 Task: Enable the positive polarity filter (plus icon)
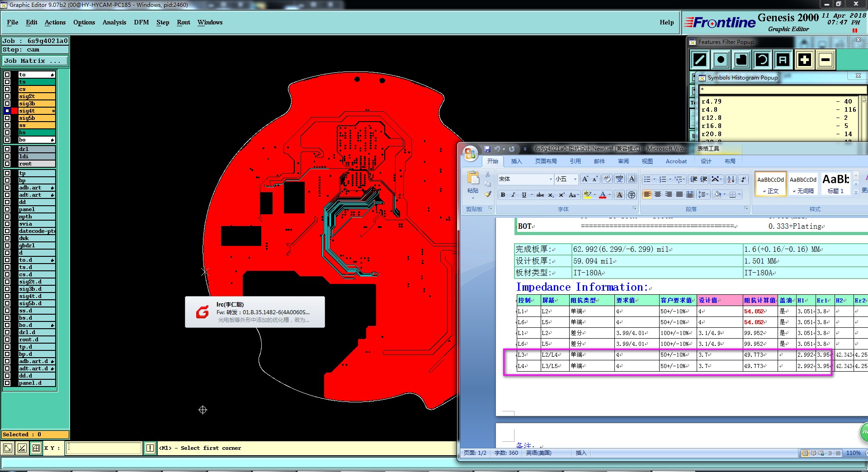(804, 60)
